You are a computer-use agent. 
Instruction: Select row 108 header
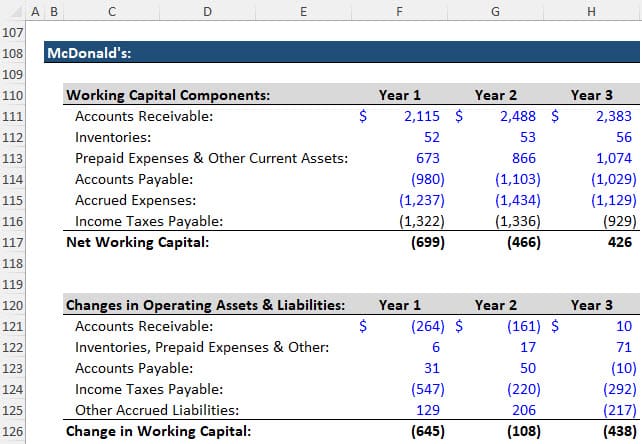[12, 53]
